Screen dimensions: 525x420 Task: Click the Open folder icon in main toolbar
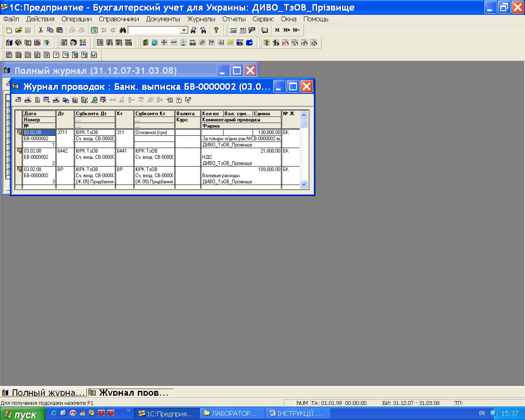coord(18,30)
